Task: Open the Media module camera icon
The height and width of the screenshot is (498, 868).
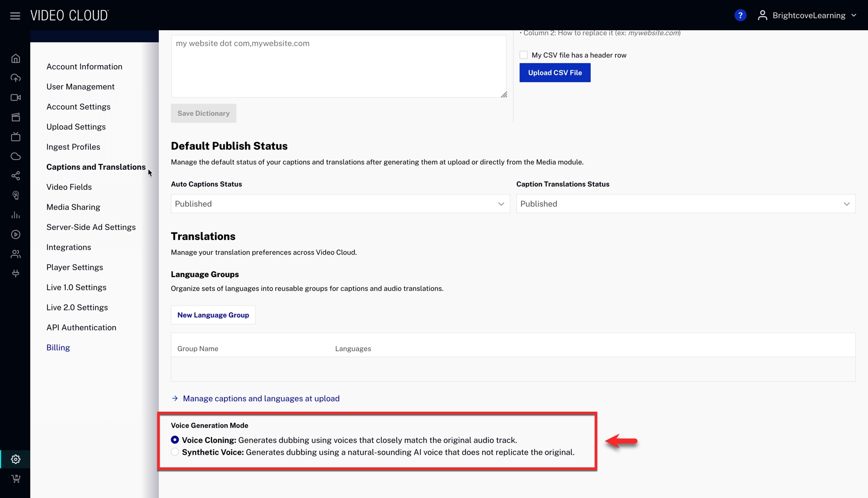Action: [16, 97]
